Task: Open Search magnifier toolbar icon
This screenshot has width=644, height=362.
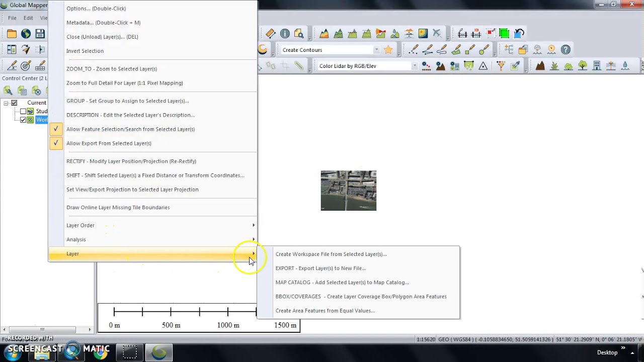Action: [299, 34]
